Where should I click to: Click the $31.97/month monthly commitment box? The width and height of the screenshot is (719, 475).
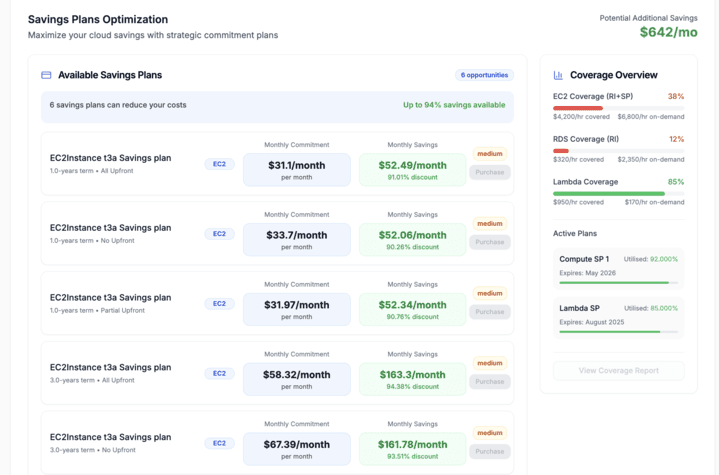pyautogui.click(x=297, y=309)
